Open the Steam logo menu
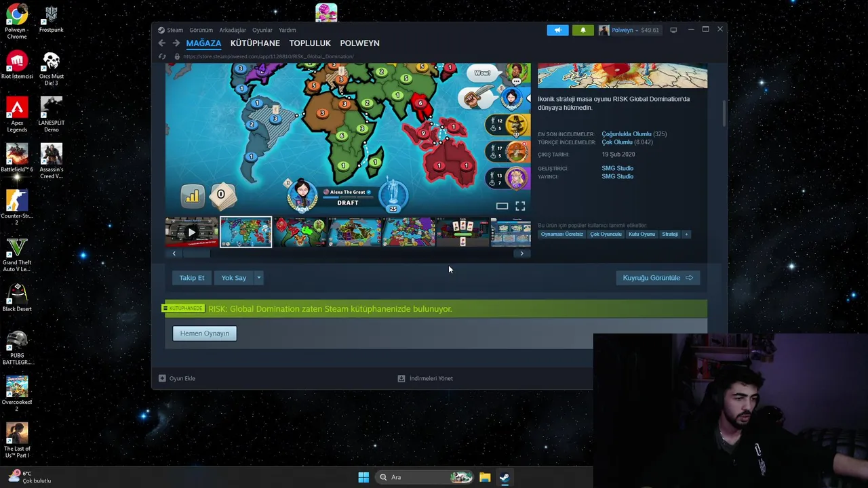 click(x=170, y=30)
